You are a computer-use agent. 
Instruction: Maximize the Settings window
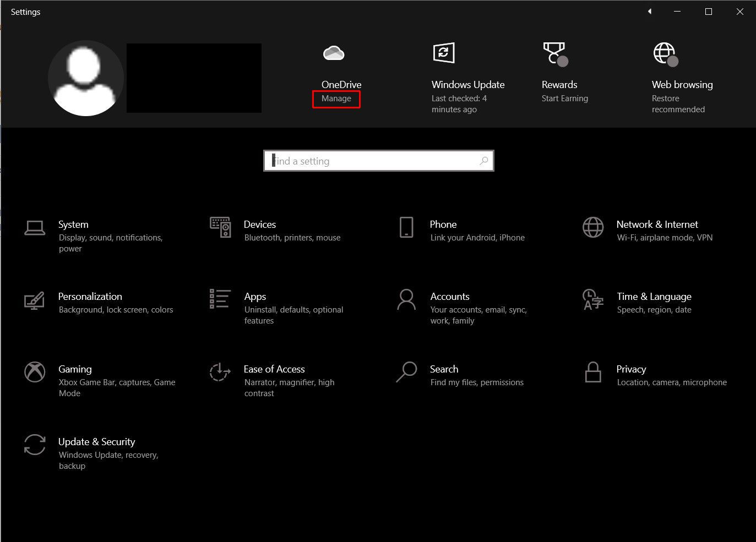tap(709, 12)
